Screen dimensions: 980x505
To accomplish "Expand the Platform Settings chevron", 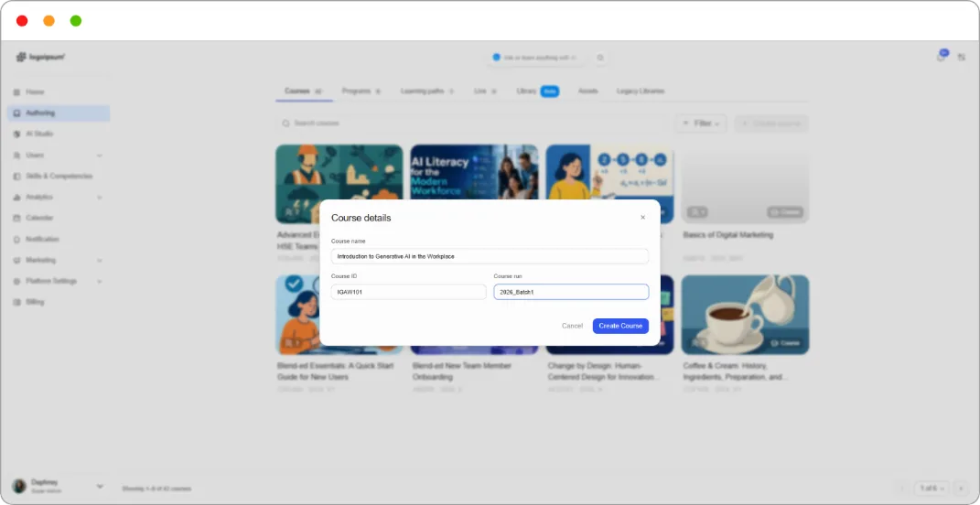I will [x=100, y=281].
